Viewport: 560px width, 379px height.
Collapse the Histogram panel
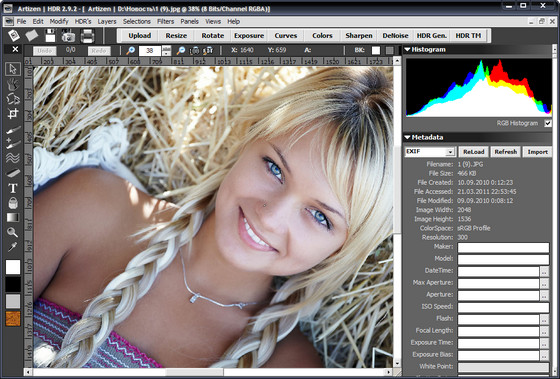click(x=408, y=50)
